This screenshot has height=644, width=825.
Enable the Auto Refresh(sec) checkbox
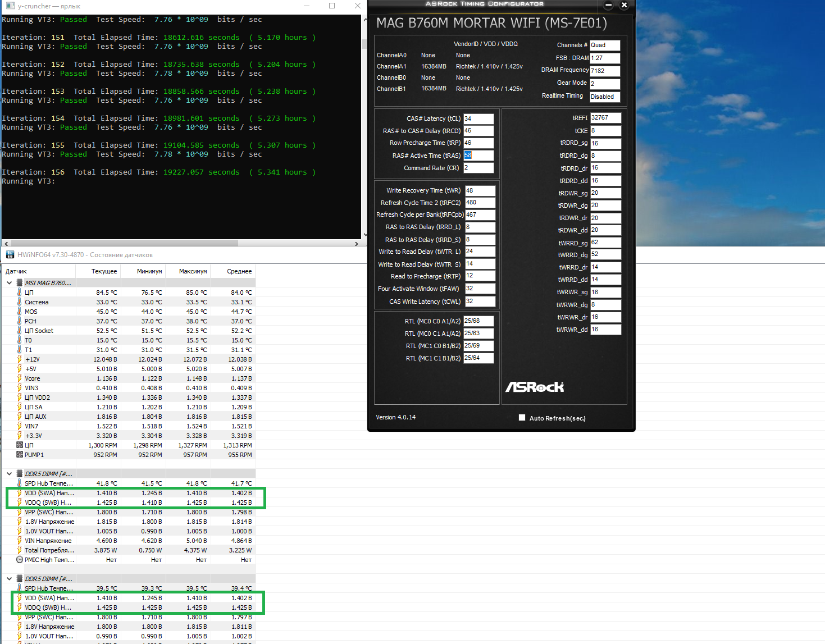pos(522,418)
